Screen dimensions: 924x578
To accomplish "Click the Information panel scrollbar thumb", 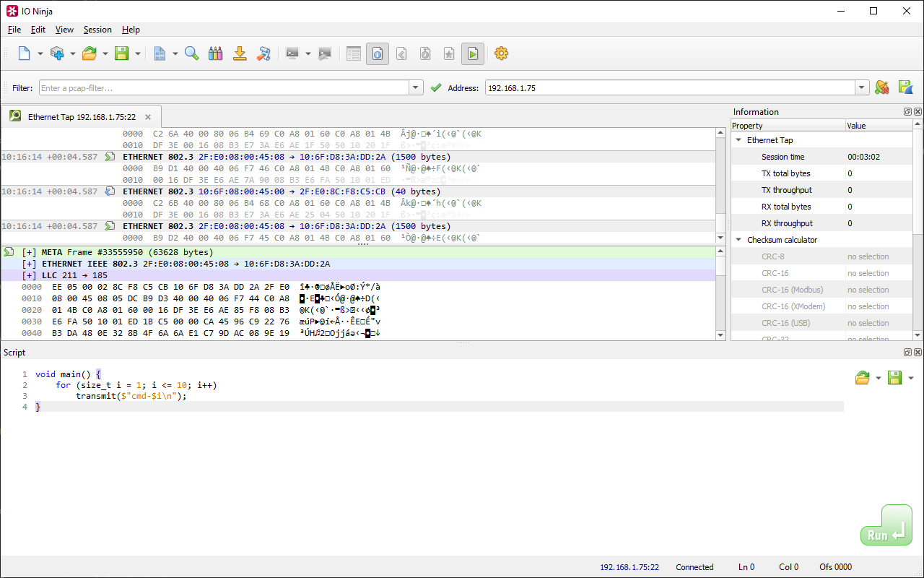I will (918, 181).
